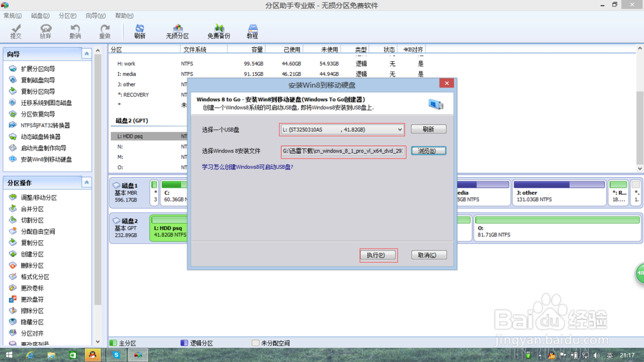Click the volume icon in system tray
The height and width of the screenshot is (362, 644).
click(x=596, y=355)
